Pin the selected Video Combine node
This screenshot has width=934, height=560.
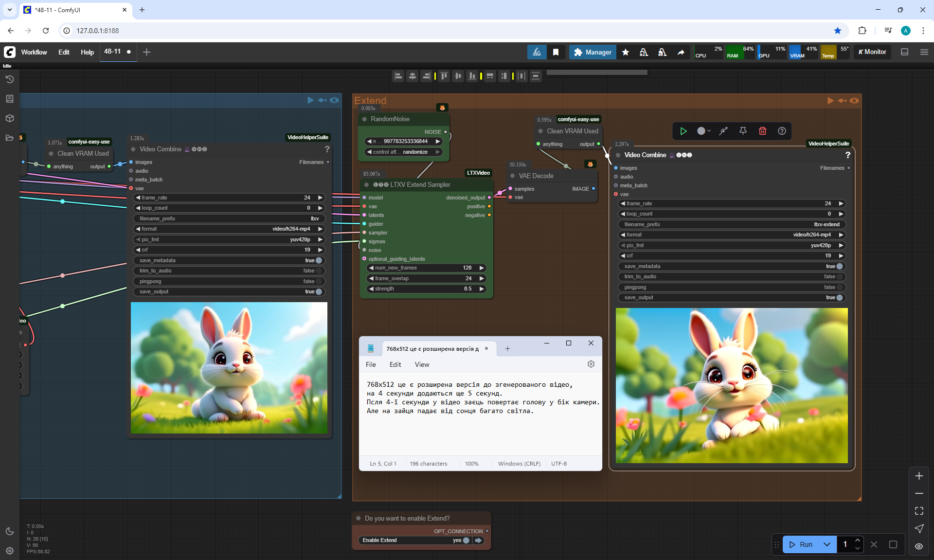tap(743, 131)
